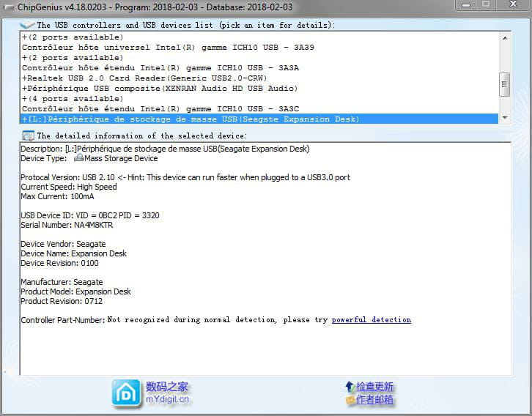Image resolution: width=532 pixels, height=416 pixels.
Task: Click the ChipGenius app icon in title bar
Action: click(8, 7)
